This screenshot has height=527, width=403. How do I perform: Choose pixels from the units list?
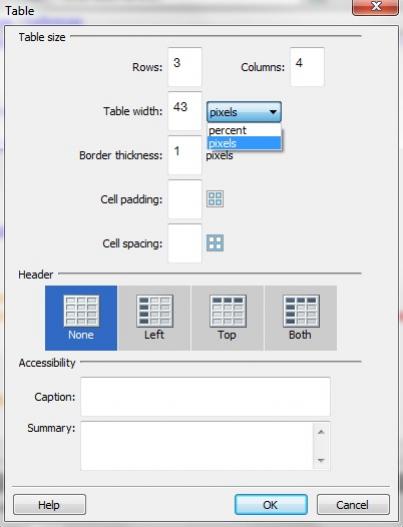(244, 143)
